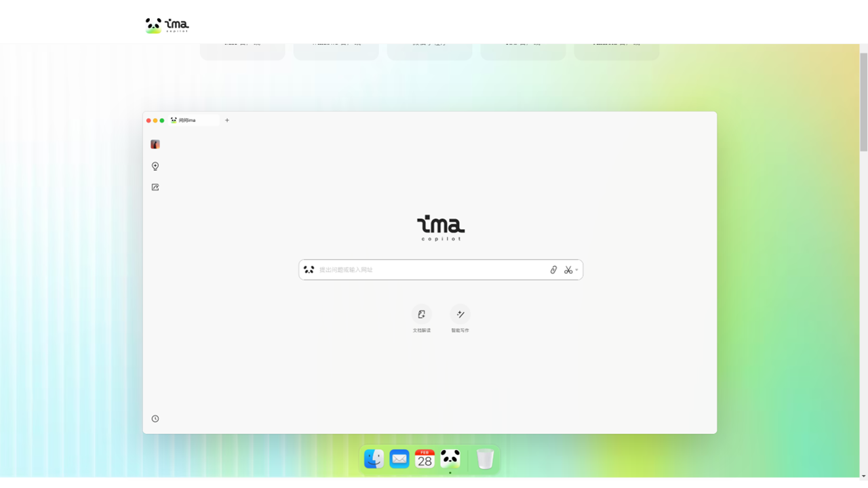The width and height of the screenshot is (868, 488).
Task: Click the scissors screenshot icon
Action: (x=568, y=270)
